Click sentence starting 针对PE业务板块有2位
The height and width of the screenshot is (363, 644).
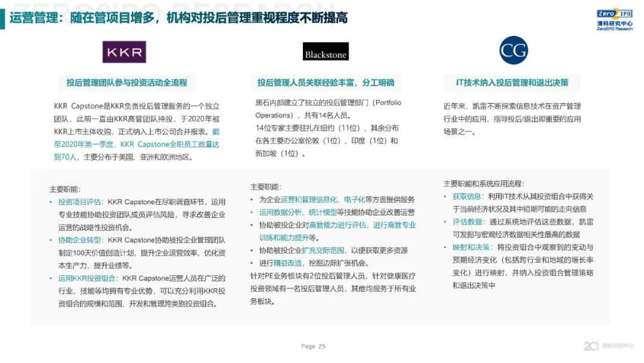pyautogui.click(x=333, y=288)
